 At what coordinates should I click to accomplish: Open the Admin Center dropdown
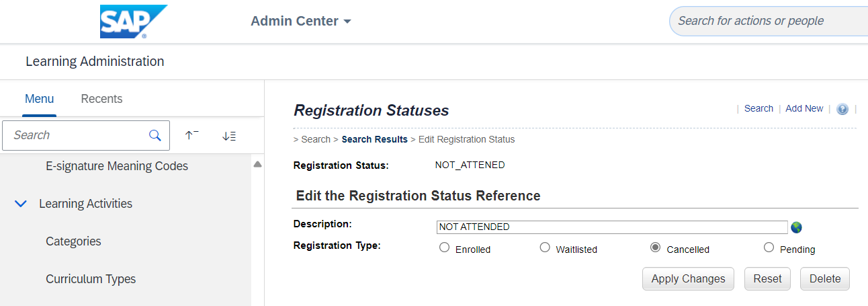pyautogui.click(x=301, y=21)
